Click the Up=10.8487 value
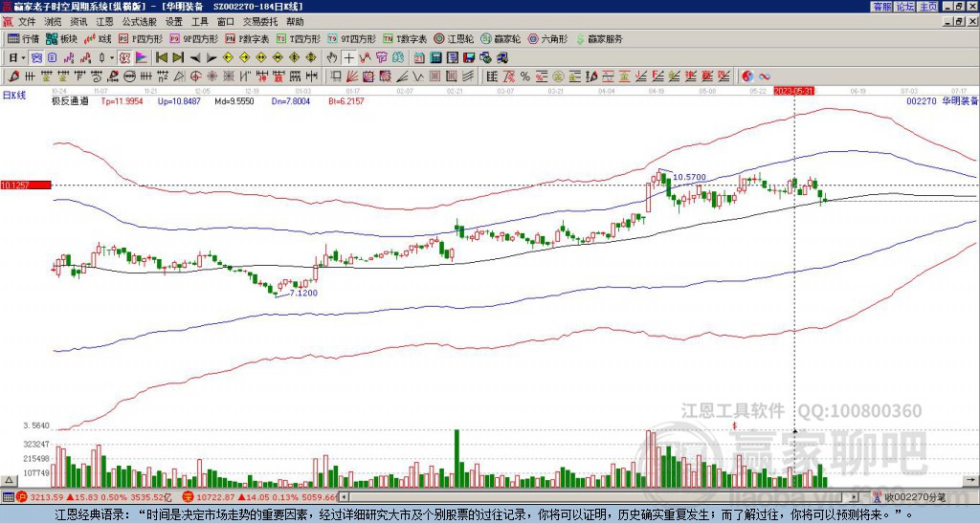The height and width of the screenshot is (524, 980). click(179, 100)
